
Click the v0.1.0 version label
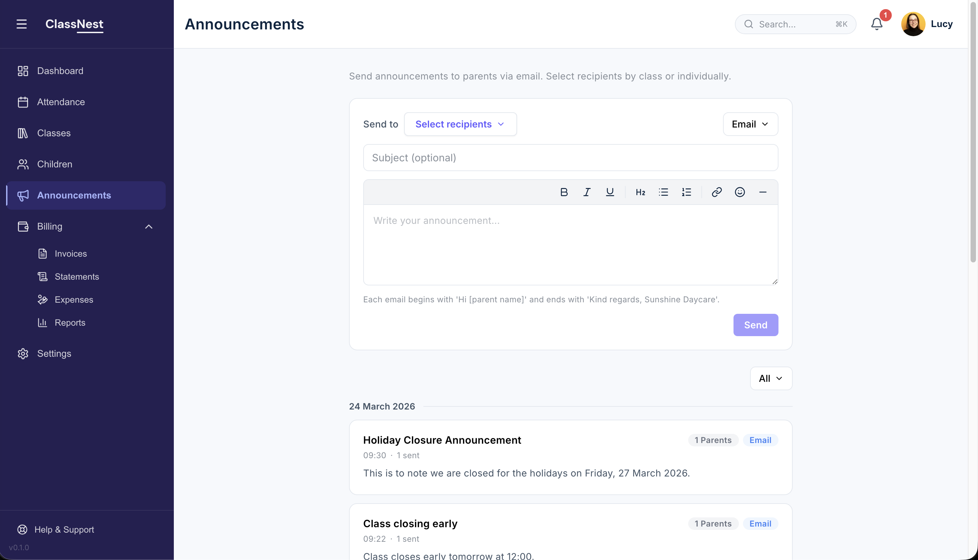click(x=19, y=547)
